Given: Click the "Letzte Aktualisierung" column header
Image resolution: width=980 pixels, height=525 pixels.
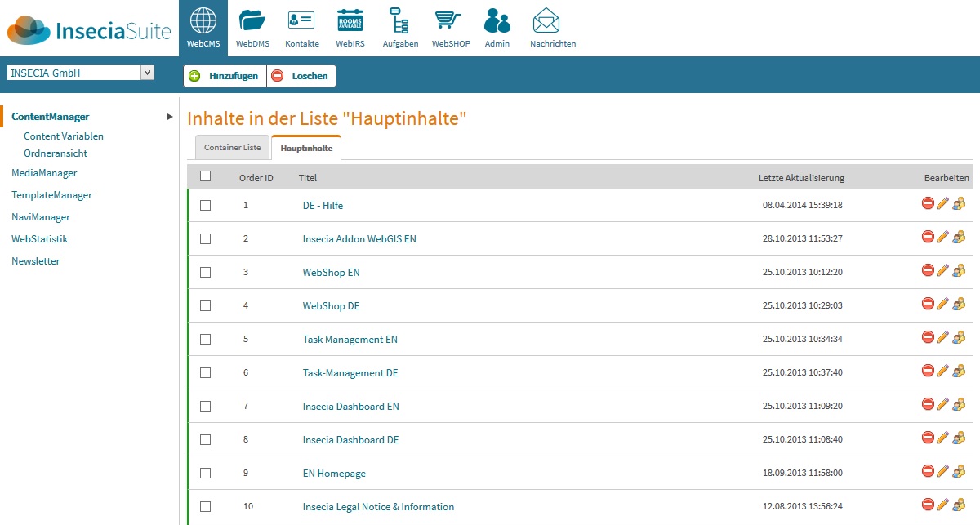Looking at the screenshot, I should 801,178.
